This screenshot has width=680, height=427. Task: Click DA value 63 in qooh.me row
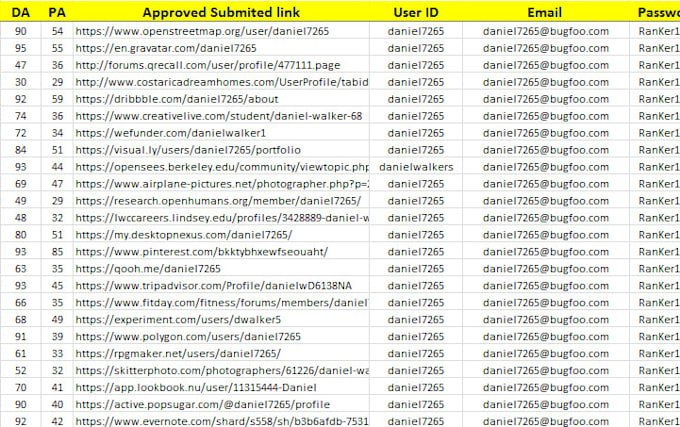point(21,268)
